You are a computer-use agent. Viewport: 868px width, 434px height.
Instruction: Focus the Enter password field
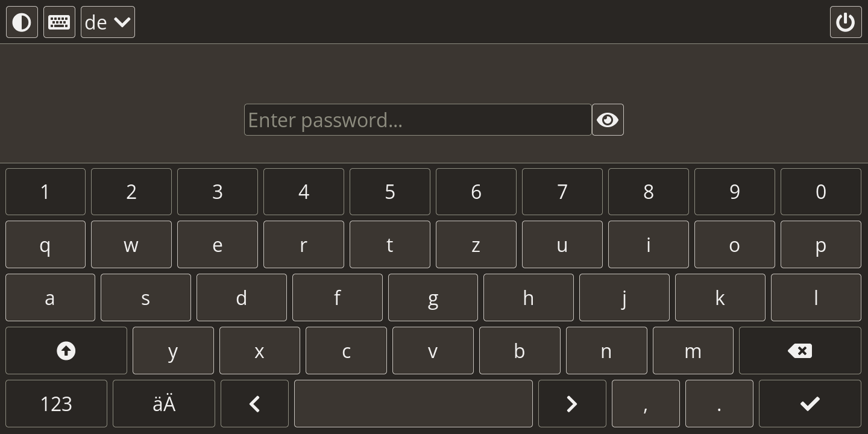click(x=418, y=119)
